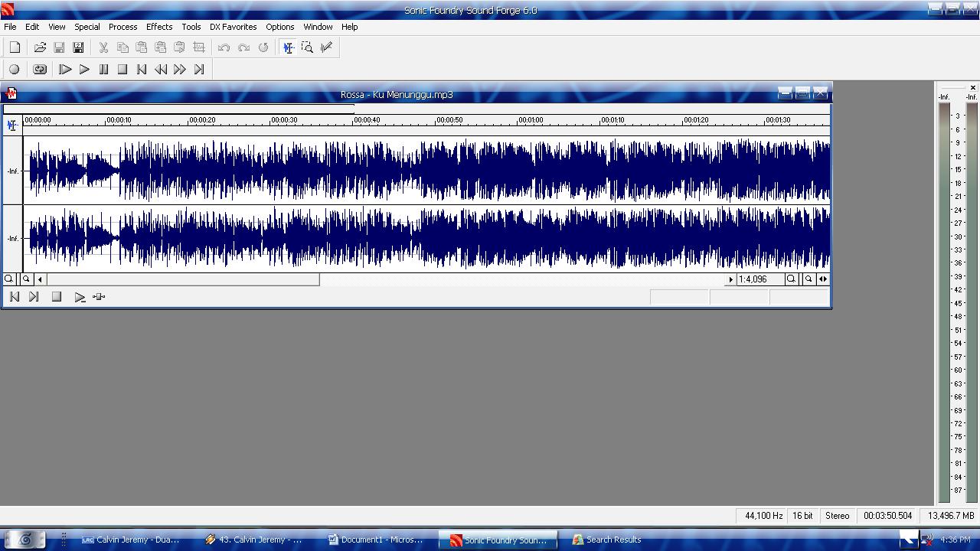Image resolution: width=980 pixels, height=551 pixels.
Task: Undo the last action
Action: coord(224,47)
